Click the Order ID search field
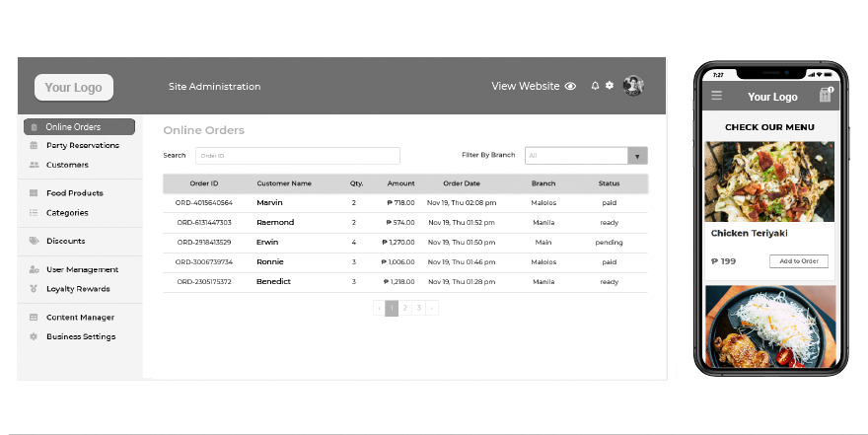Image resolution: width=868 pixels, height=435 pixels. point(297,156)
